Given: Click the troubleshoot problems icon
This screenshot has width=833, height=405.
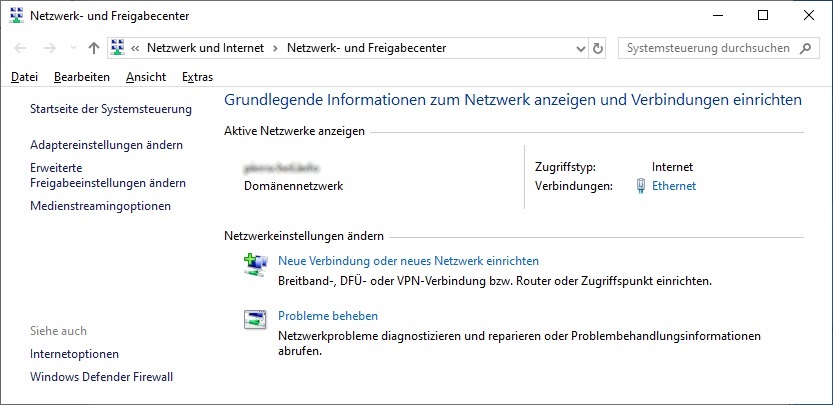Looking at the screenshot, I should coord(255,319).
